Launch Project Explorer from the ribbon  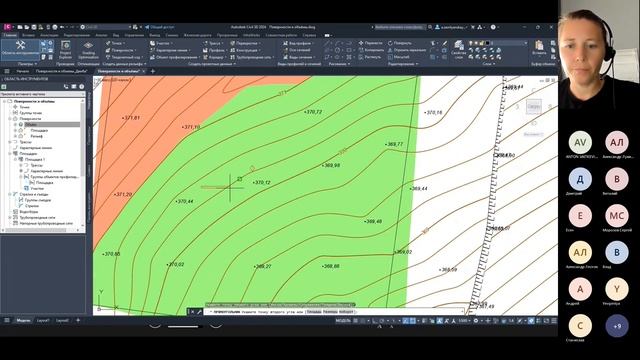click(x=65, y=50)
